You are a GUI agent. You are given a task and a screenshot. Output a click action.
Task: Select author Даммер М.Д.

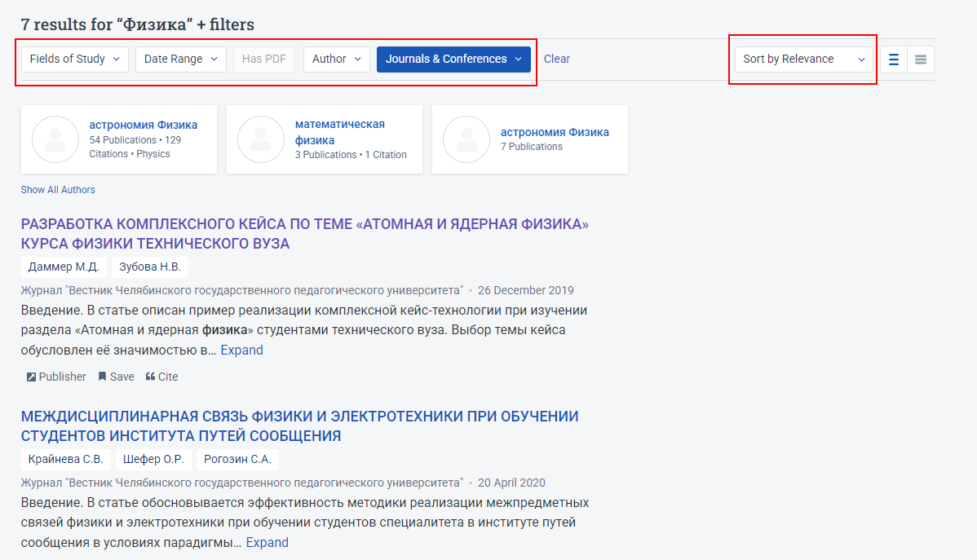(63, 266)
